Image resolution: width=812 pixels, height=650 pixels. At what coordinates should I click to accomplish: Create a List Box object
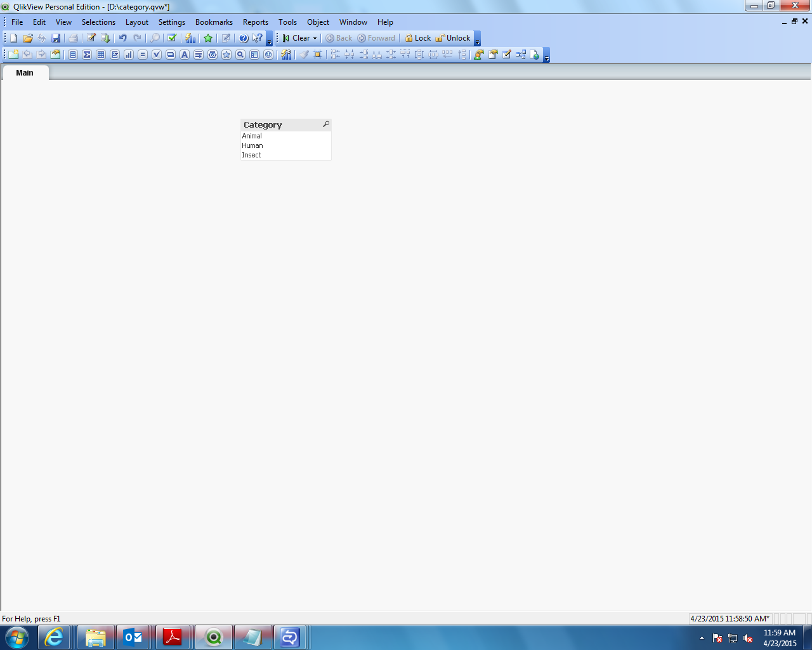click(73, 55)
